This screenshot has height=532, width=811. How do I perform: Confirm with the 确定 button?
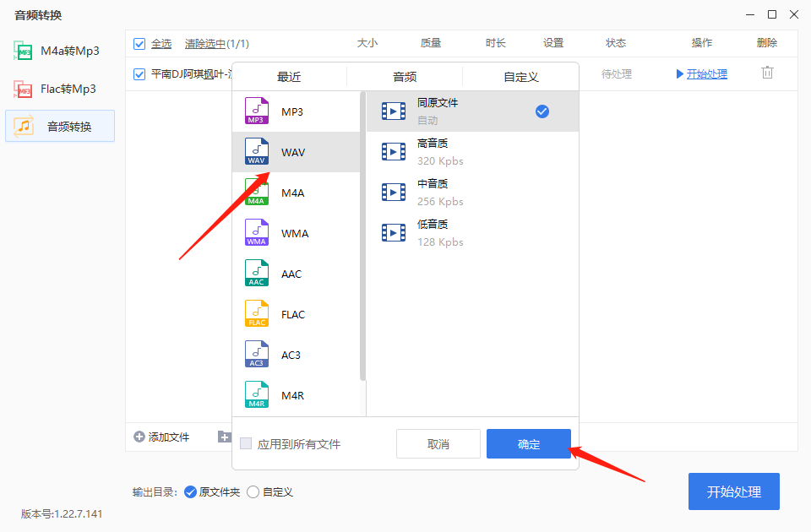pos(529,443)
